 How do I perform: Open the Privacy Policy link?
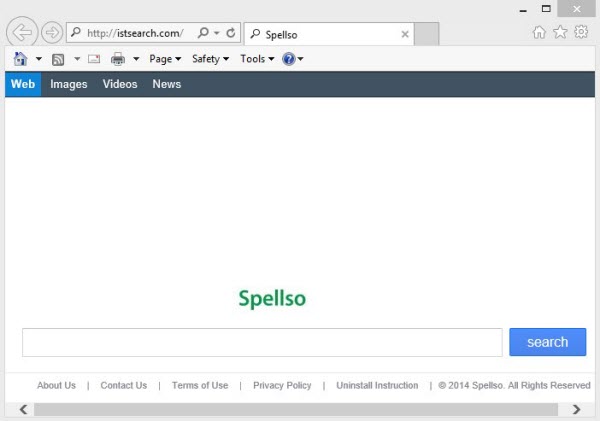(x=282, y=385)
